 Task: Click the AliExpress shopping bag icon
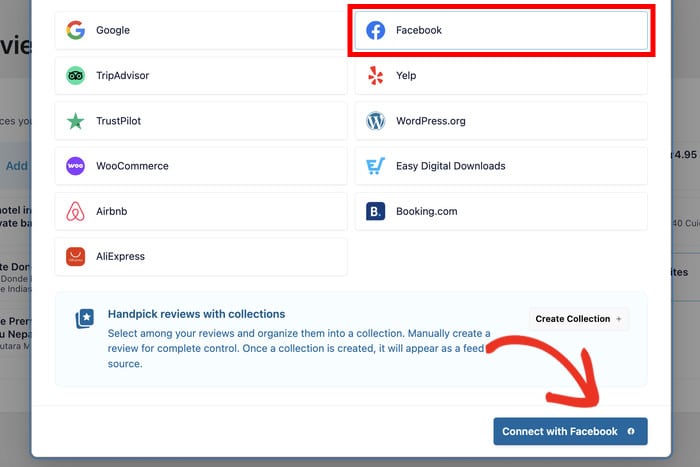[75, 257]
